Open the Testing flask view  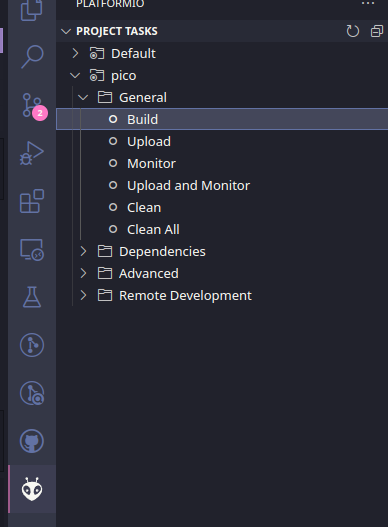click(32, 297)
